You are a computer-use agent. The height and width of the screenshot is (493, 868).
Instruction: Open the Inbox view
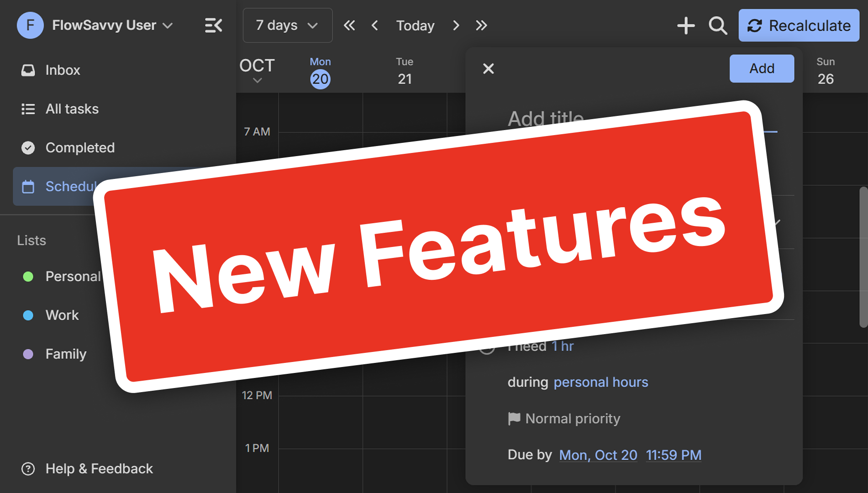(63, 70)
